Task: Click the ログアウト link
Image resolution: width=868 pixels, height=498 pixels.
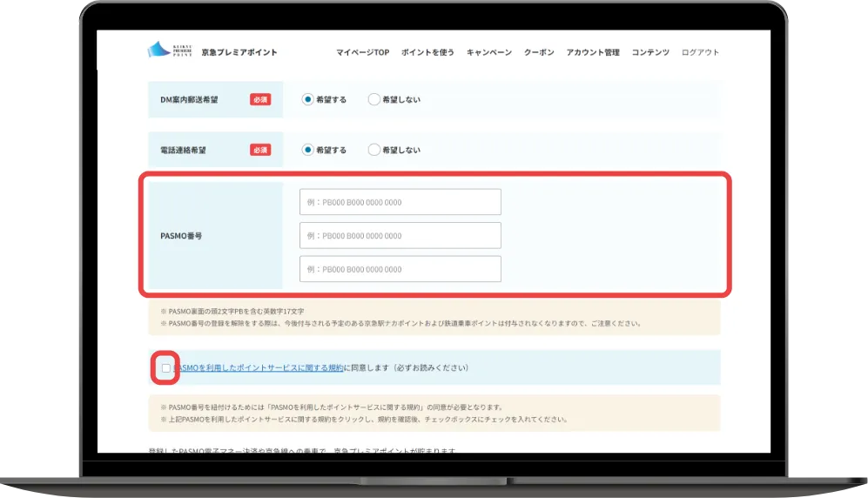Action: point(700,52)
